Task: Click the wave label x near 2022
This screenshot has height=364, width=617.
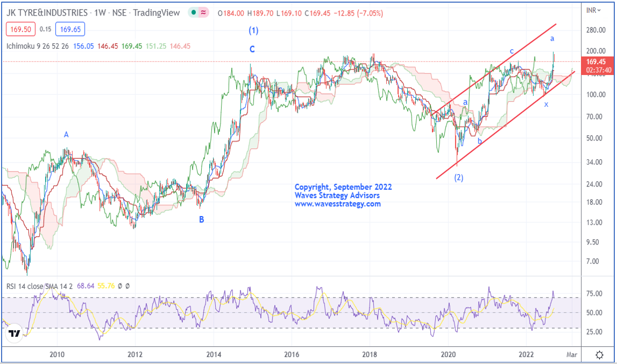Action: [546, 105]
